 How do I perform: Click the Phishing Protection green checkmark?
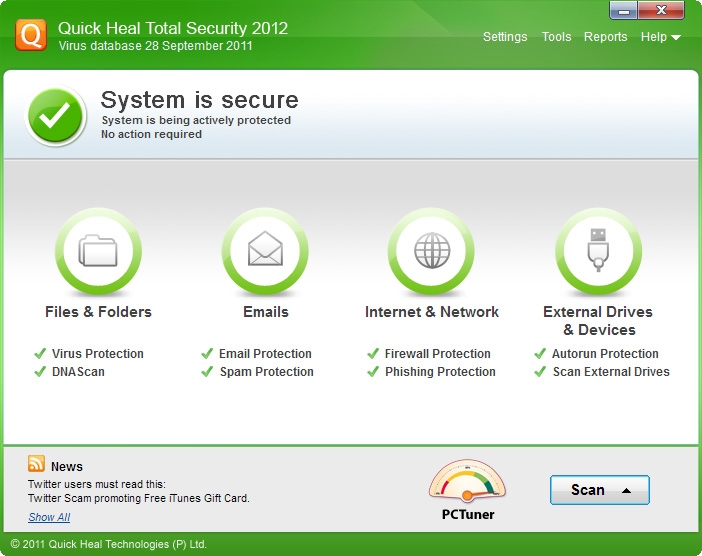point(373,372)
